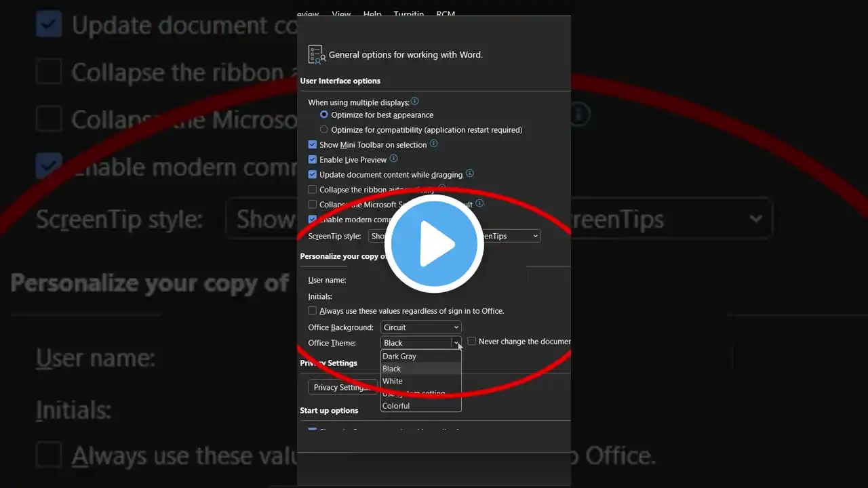Click the Start up options section header
Screen dimensions: 868x488
coord(329,410)
